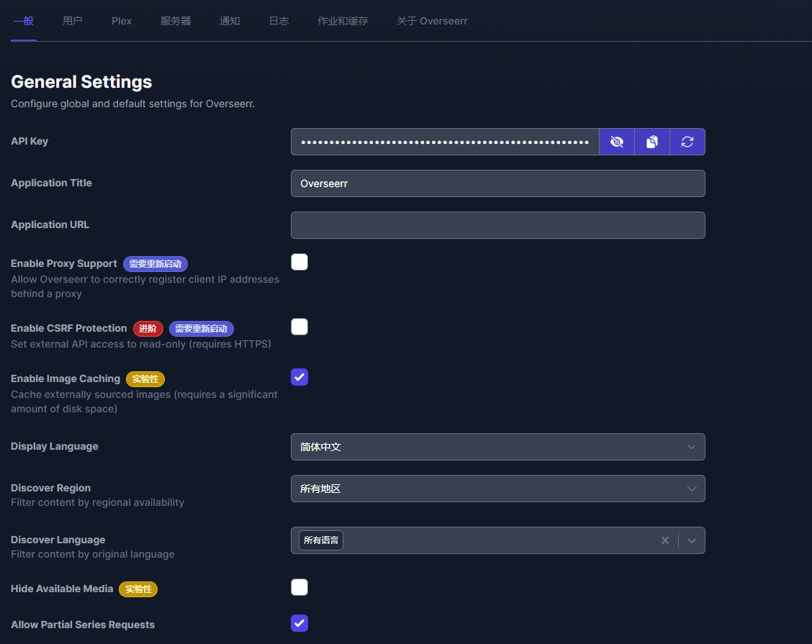Focus the Application URL field
The width and height of the screenshot is (812, 644).
(497, 225)
